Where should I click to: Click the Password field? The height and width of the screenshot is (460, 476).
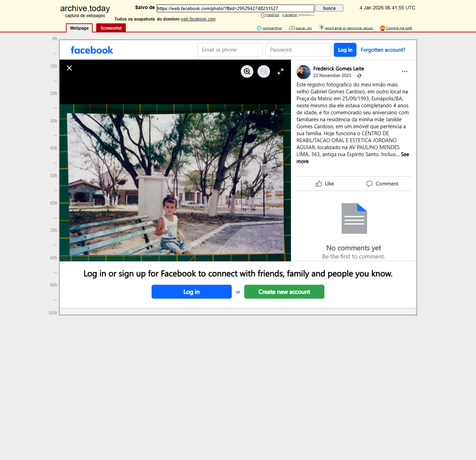pos(298,50)
